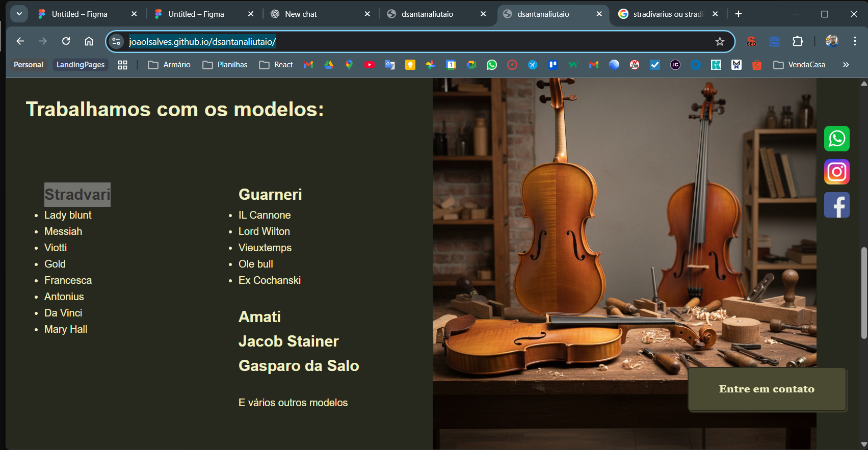The image size is (868, 450).
Task: Open the Google Calendar bookmark
Action: pos(451,65)
